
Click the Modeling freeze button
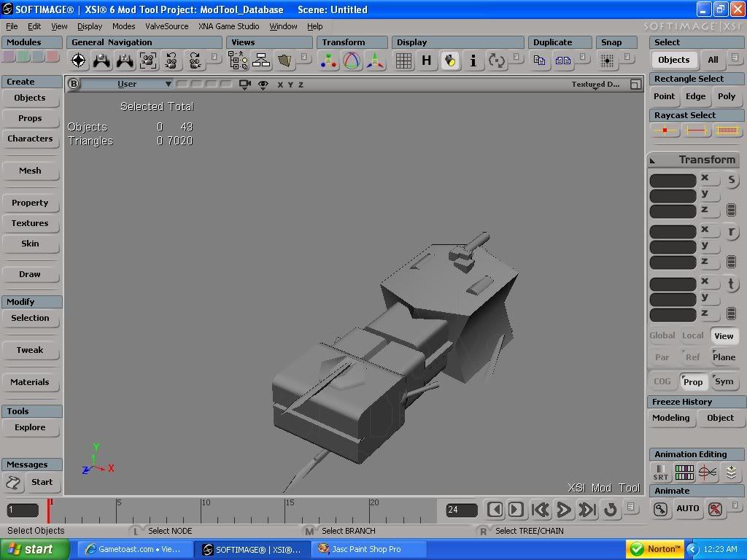671,418
